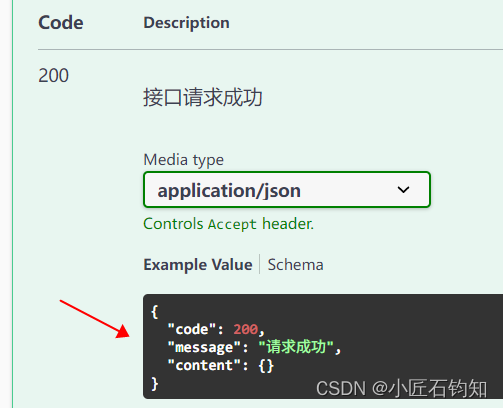This screenshot has height=408, width=503.
Task: Click the "content" key in example JSON
Action: coord(204,365)
